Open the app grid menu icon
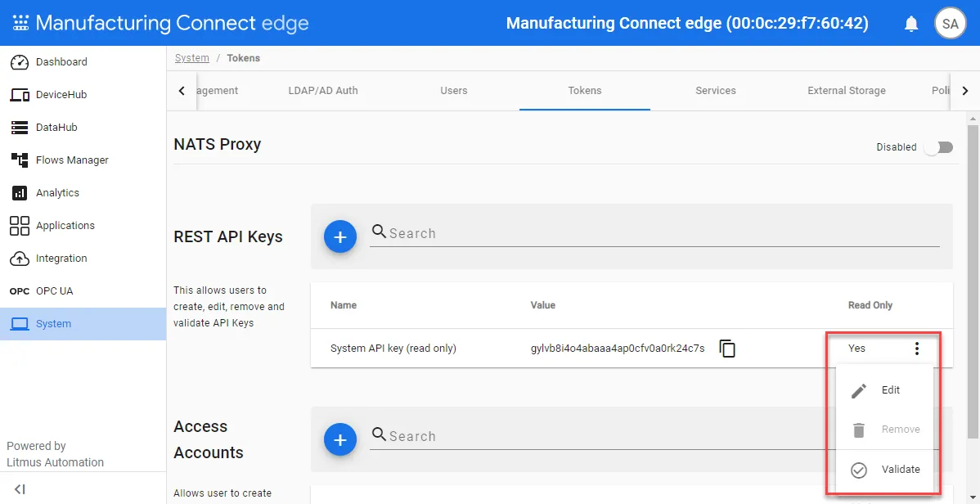The image size is (980, 504). (x=20, y=23)
